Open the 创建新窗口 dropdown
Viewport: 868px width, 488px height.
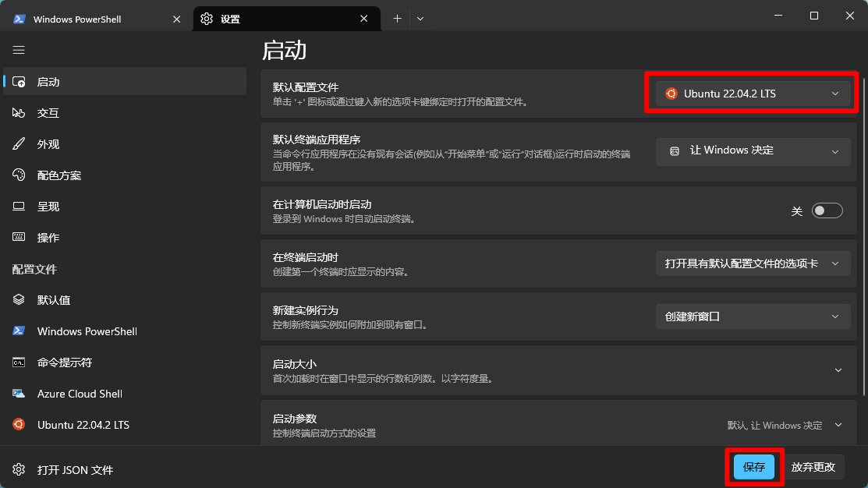tap(753, 316)
